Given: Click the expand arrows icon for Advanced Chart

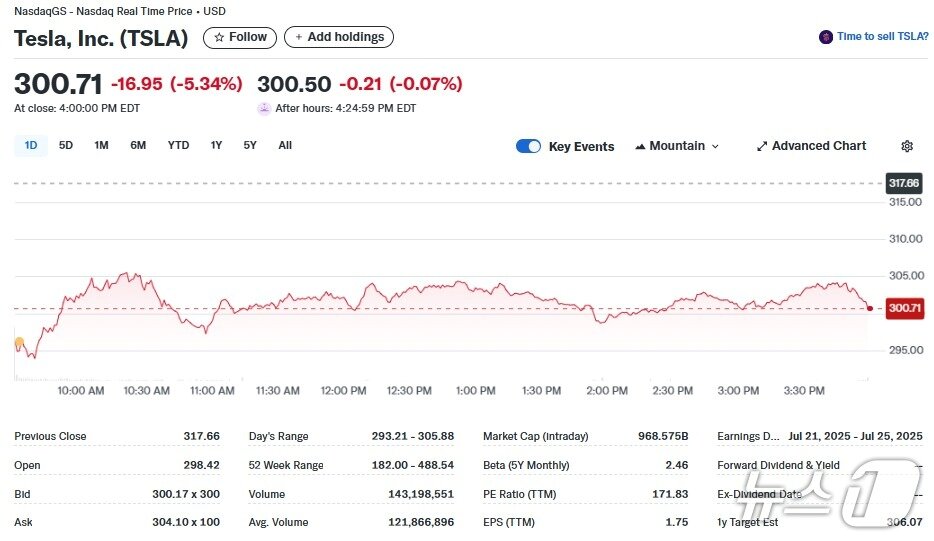Looking at the screenshot, I should coord(762,146).
